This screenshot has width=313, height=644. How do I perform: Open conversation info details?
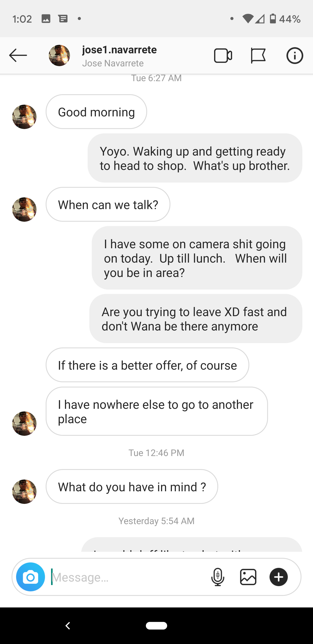295,55
